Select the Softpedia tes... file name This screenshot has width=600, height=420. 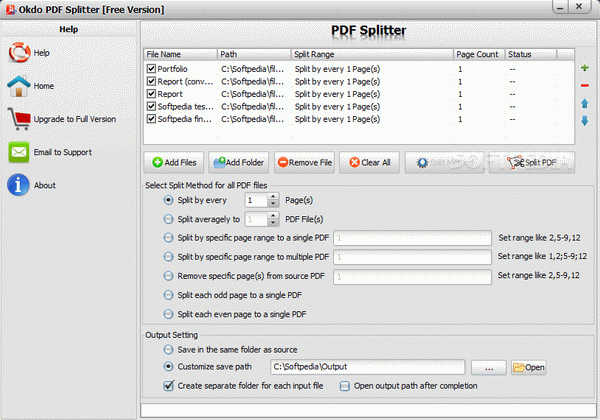point(186,106)
